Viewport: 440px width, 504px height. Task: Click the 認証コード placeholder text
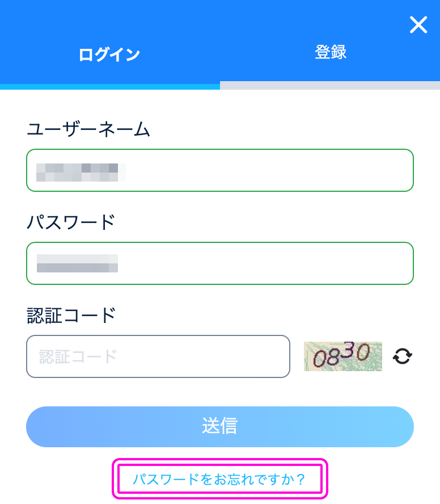tap(78, 356)
